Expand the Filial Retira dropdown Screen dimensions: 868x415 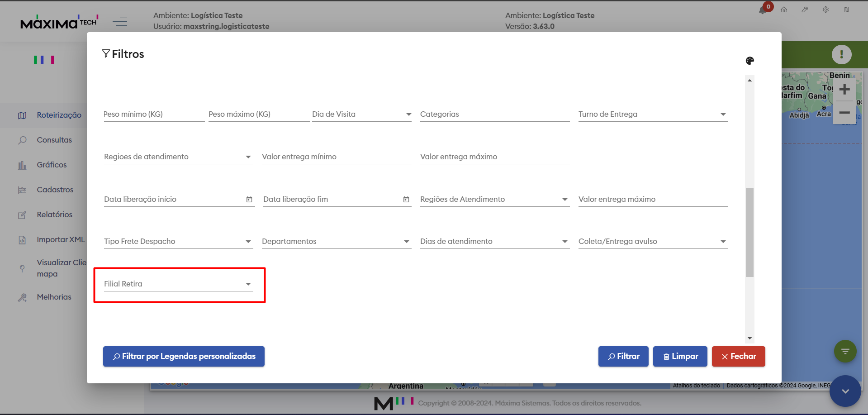click(178, 284)
